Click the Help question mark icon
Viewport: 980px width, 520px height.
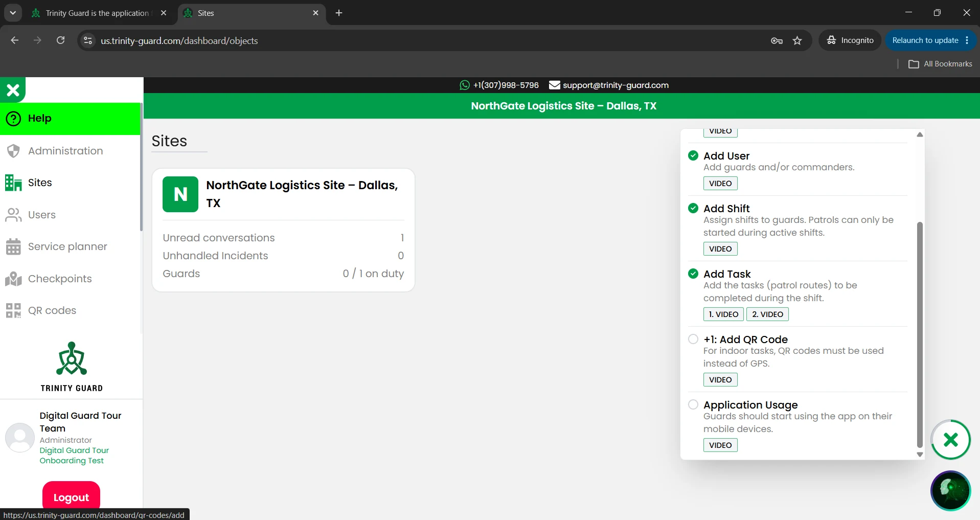click(13, 119)
